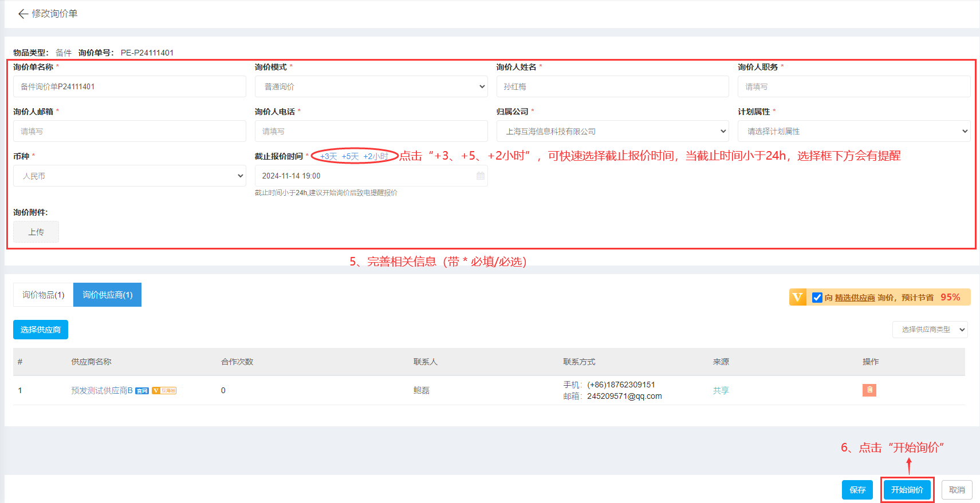Click the 开始询价 button
The image size is (980, 503).
point(907,490)
